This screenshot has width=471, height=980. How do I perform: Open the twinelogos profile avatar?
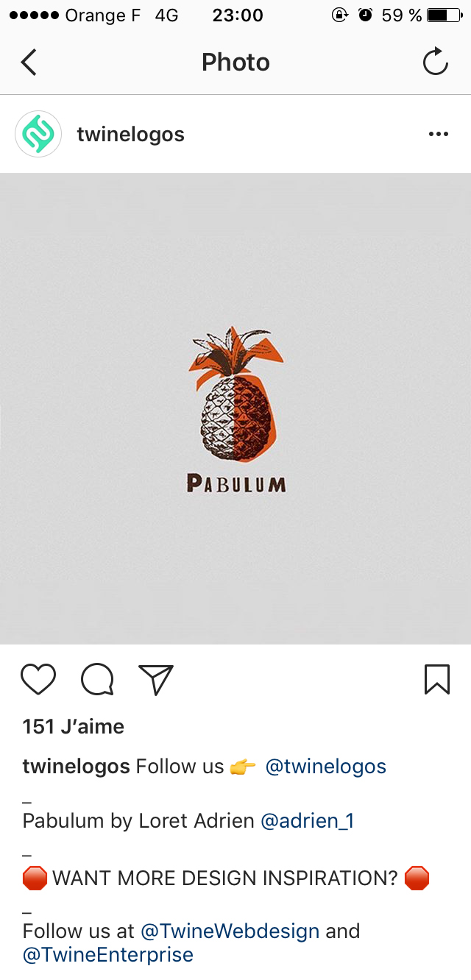tap(38, 134)
